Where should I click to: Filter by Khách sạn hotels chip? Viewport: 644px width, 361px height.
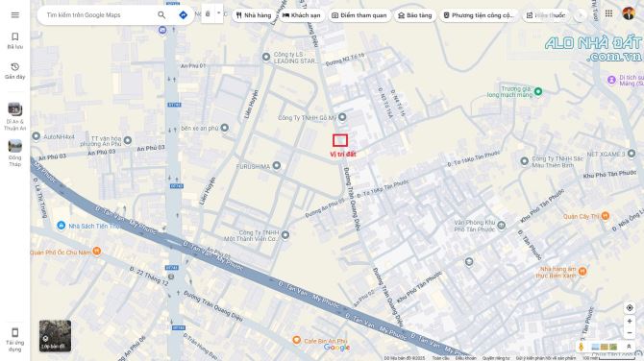(301, 15)
